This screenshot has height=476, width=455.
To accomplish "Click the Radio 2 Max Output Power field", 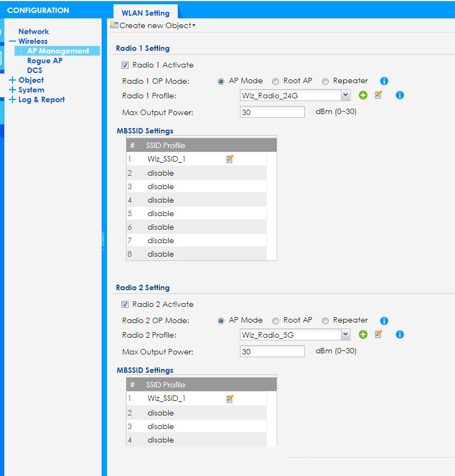I will pyautogui.click(x=272, y=351).
